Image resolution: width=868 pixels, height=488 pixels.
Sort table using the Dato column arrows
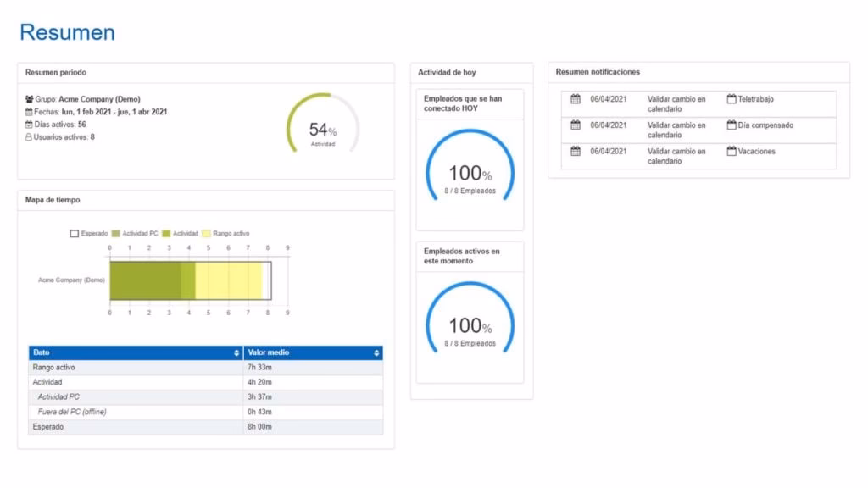236,352
